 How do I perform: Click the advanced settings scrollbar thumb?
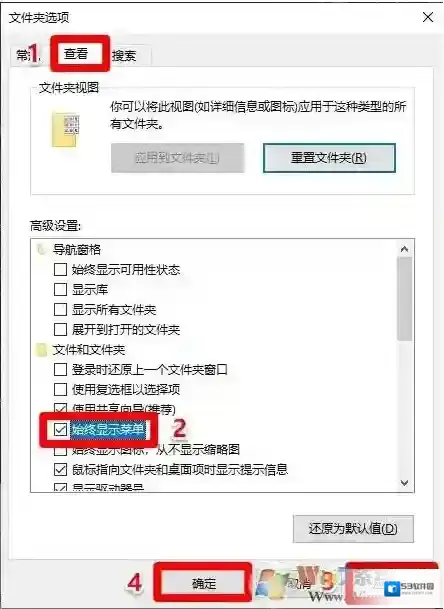404,299
